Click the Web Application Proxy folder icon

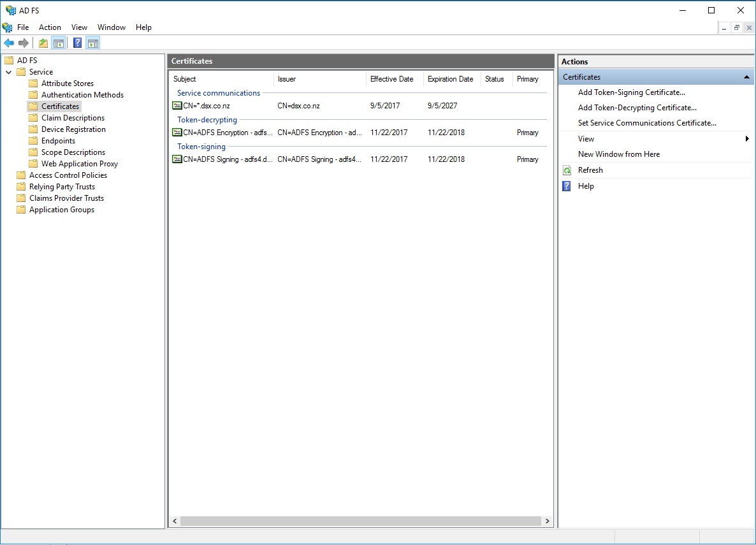point(33,164)
